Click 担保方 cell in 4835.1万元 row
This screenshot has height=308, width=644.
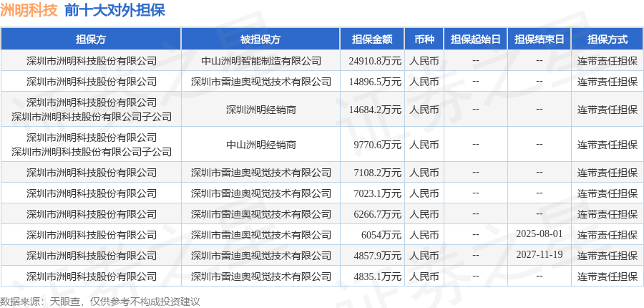pyautogui.click(x=91, y=276)
